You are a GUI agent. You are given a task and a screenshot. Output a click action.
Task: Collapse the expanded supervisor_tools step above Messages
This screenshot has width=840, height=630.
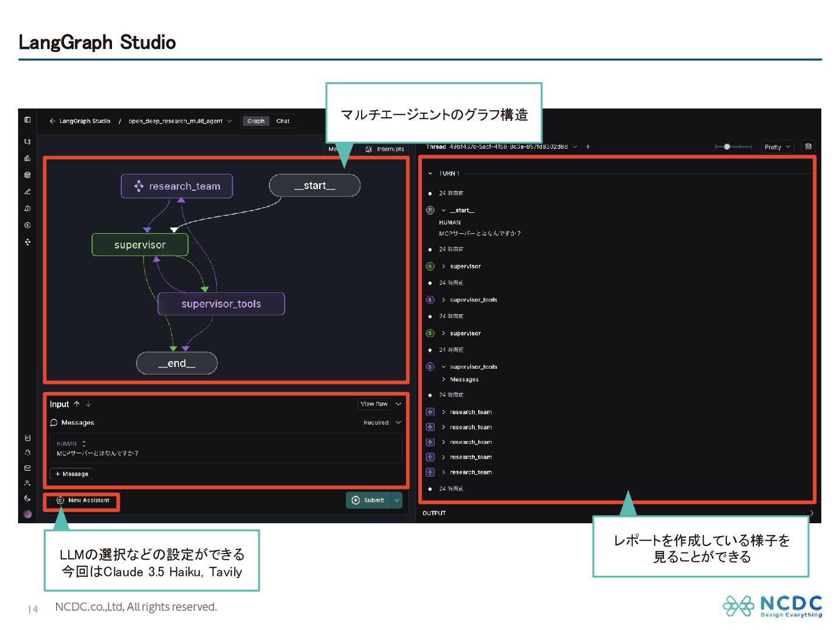click(443, 367)
